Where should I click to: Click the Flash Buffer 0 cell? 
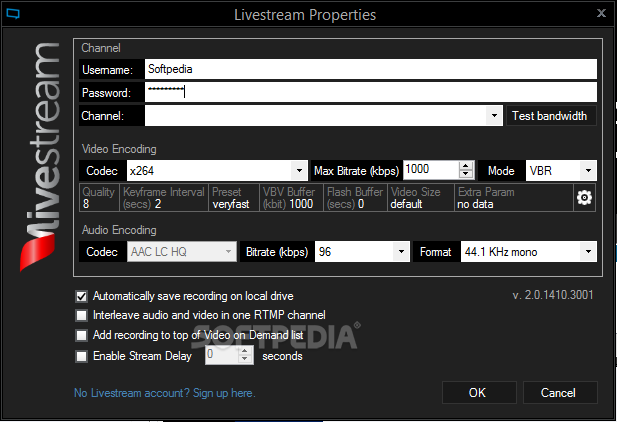click(356, 198)
